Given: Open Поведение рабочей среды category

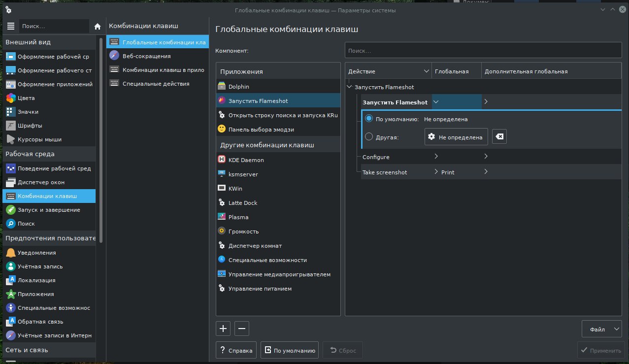Looking at the screenshot, I should (49, 168).
